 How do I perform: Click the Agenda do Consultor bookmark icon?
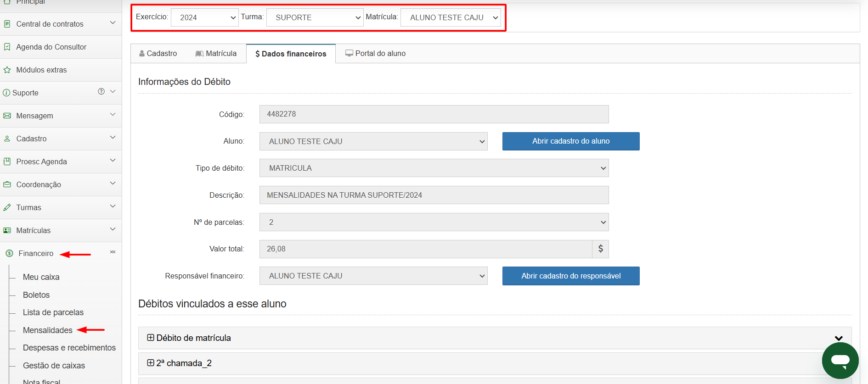point(7,47)
